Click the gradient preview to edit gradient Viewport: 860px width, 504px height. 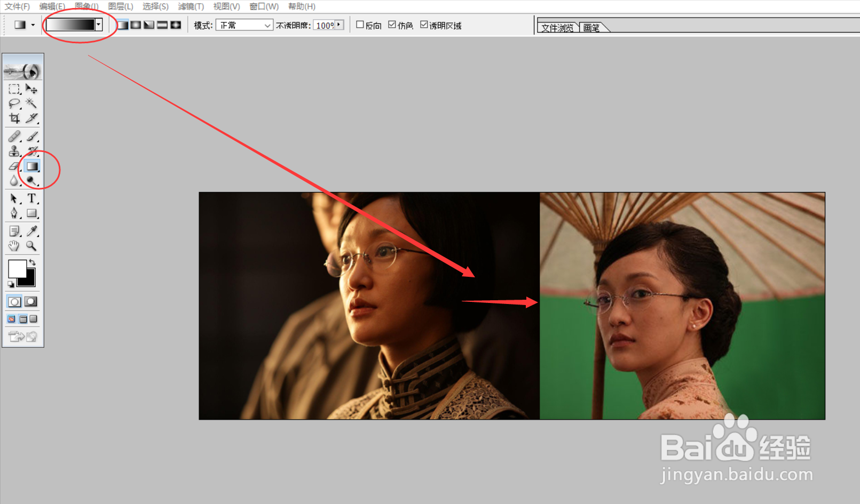pyautogui.click(x=70, y=25)
